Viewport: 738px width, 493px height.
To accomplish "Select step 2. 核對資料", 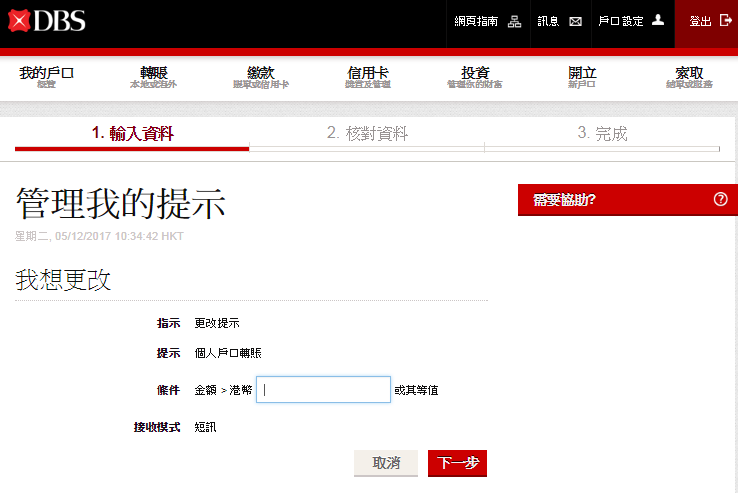I will [x=367, y=134].
